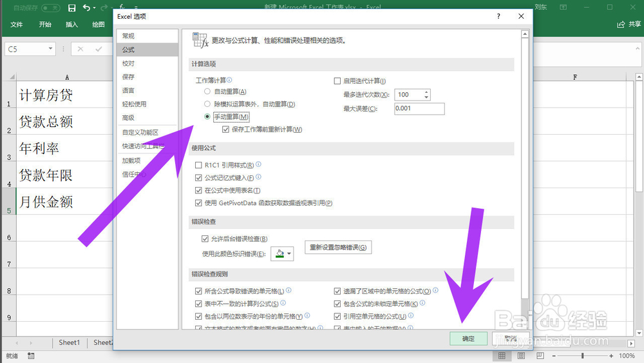
Task: Save workbook with the floppy disk icon
Action: (72, 8)
